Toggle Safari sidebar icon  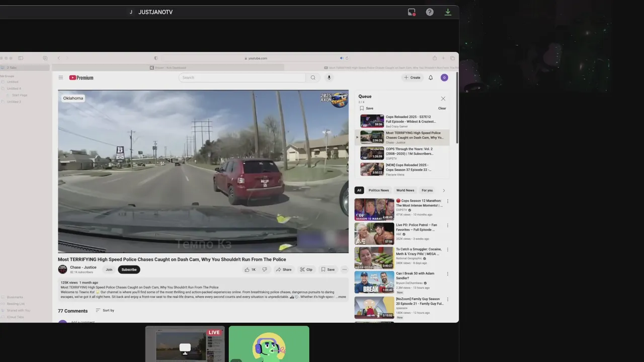coord(21,58)
